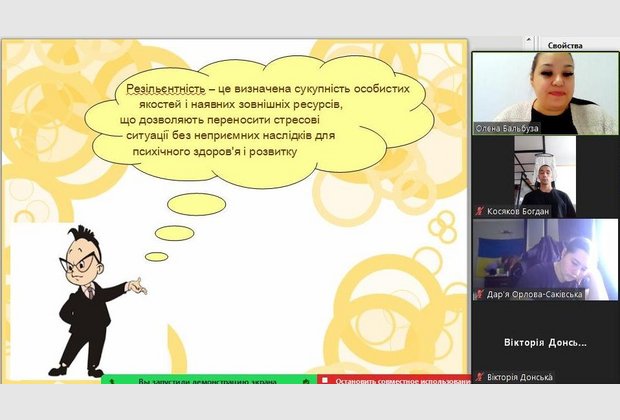
Task: Click muted microphone icon beside Вікторія Донська
Action: tap(480, 377)
